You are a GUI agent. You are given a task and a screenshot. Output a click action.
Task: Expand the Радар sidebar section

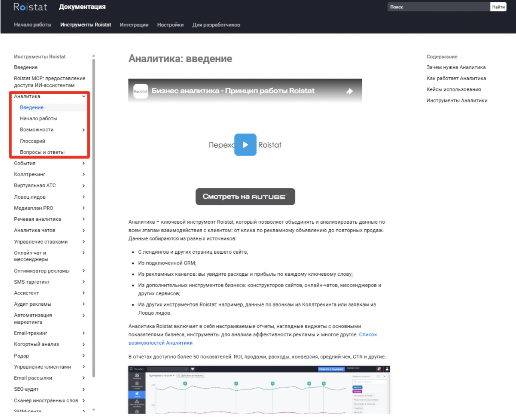(x=84, y=355)
